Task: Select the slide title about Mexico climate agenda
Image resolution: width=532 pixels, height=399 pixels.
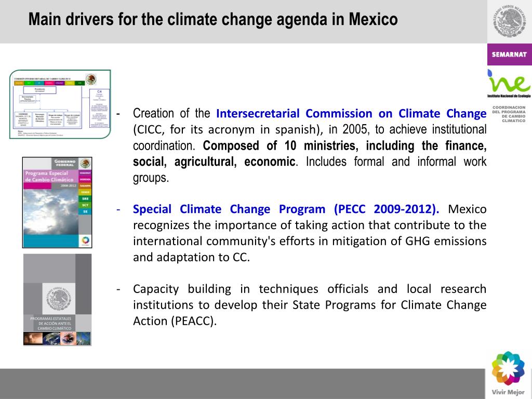Action: (x=213, y=19)
